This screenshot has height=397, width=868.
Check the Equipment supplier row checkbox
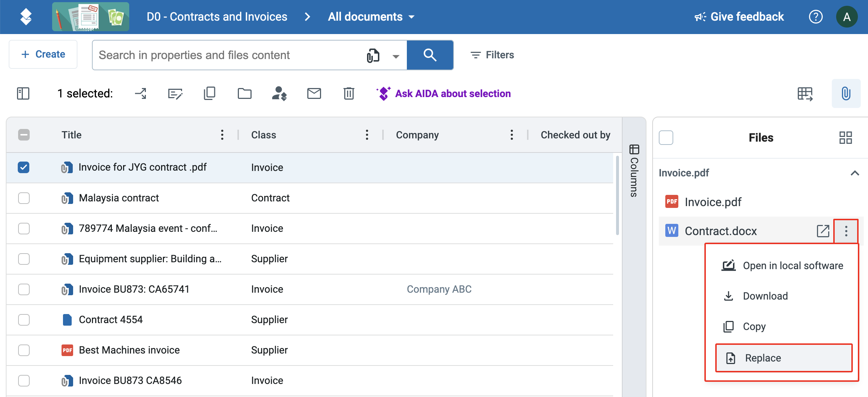tap(24, 259)
